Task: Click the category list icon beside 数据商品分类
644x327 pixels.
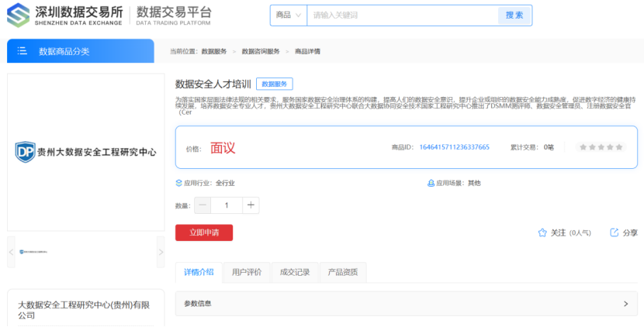Action: pyautogui.click(x=23, y=51)
